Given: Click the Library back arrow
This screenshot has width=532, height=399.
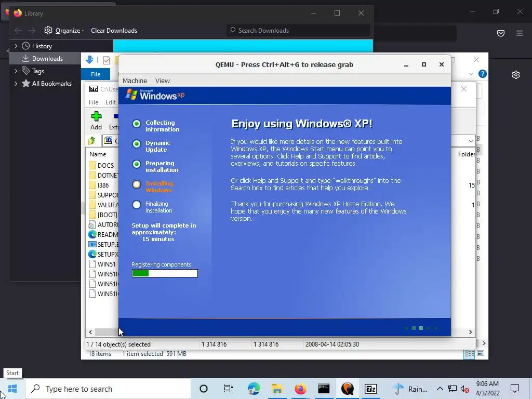Looking at the screenshot, I should (x=18, y=31).
